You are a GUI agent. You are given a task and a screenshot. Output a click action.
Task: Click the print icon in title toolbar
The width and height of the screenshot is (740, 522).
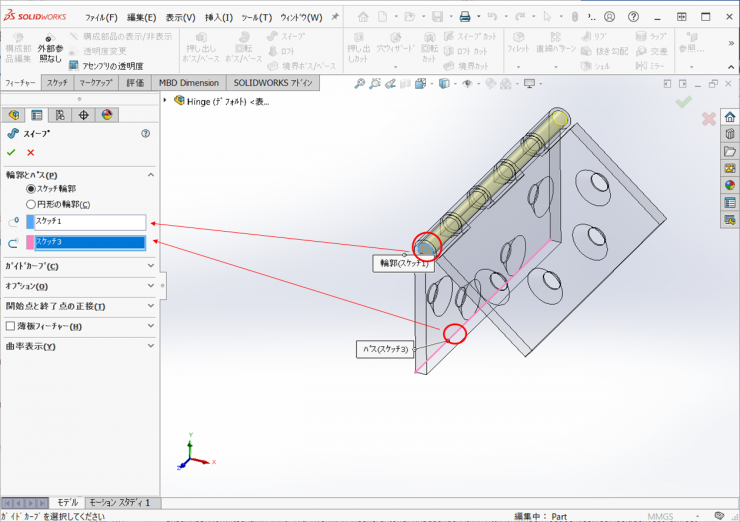click(x=465, y=17)
